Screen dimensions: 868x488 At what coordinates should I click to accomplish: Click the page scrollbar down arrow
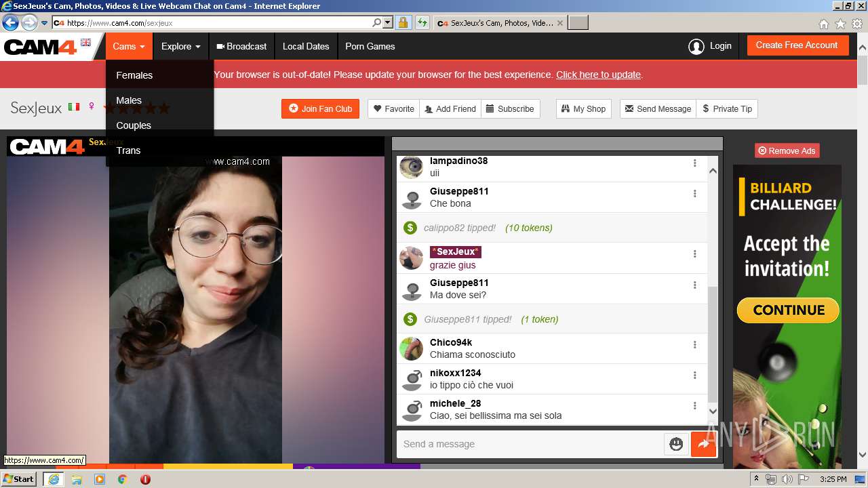862,455
